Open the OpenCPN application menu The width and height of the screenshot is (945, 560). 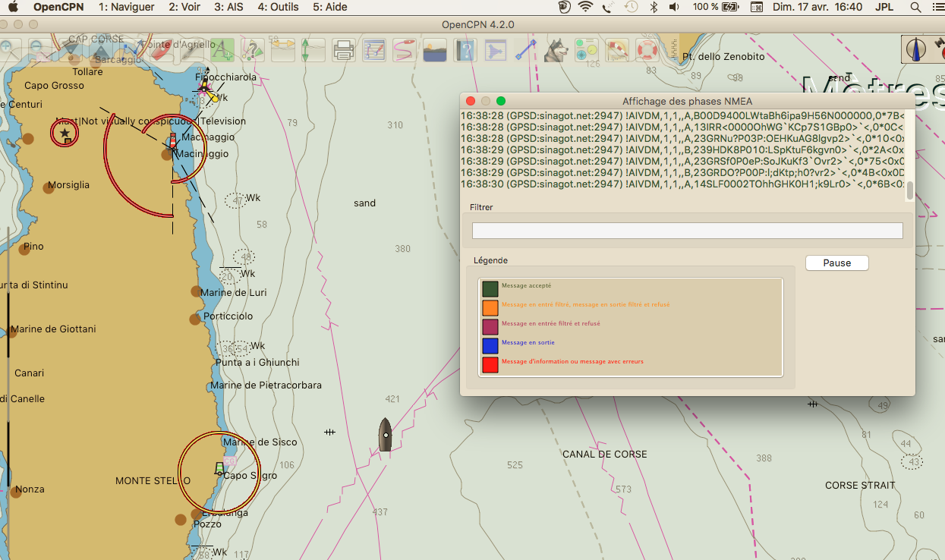click(58, 7)
